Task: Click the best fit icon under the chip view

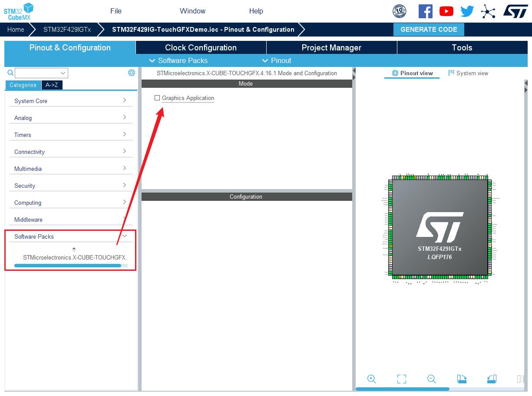Action: click(x=402, y=379)
